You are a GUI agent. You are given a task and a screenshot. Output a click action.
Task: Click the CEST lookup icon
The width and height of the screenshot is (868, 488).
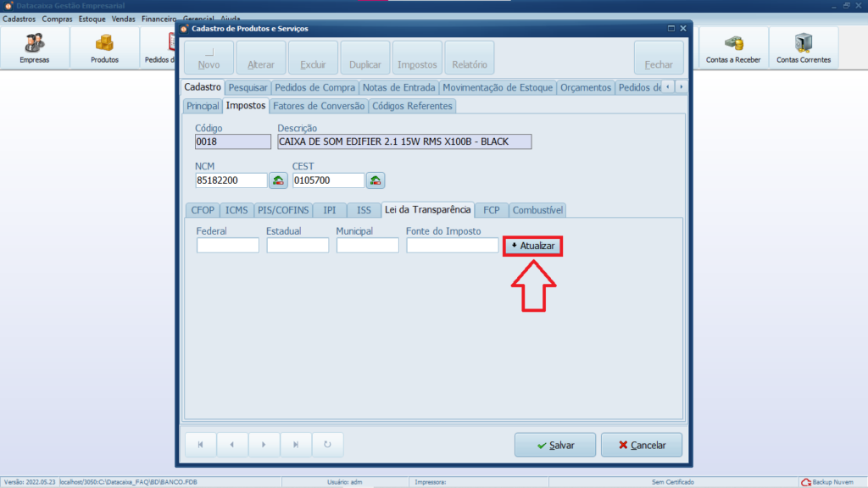click(x=376, y=180)
